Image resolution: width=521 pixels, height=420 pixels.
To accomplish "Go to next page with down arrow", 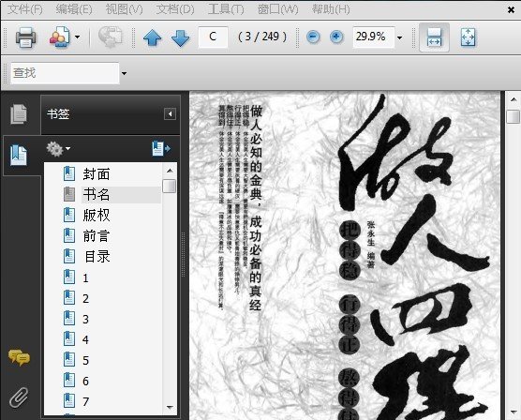I will coord(181,37).
